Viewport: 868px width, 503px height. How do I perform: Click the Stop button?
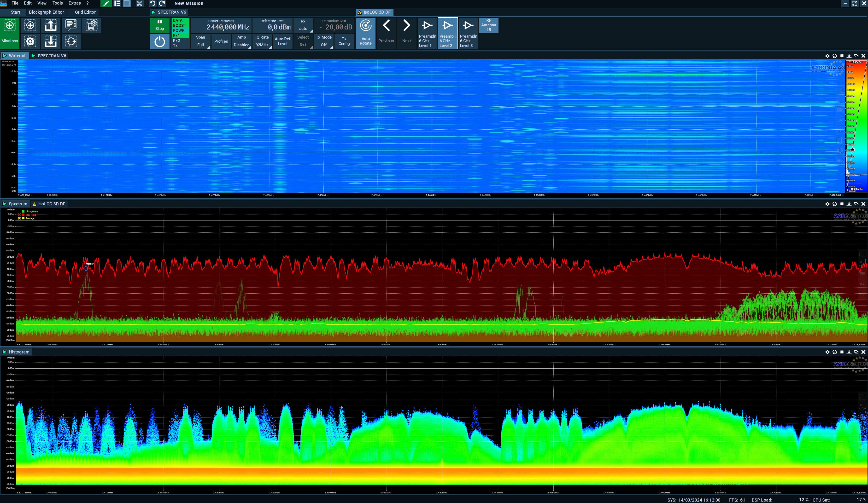(x=159, y=25)
